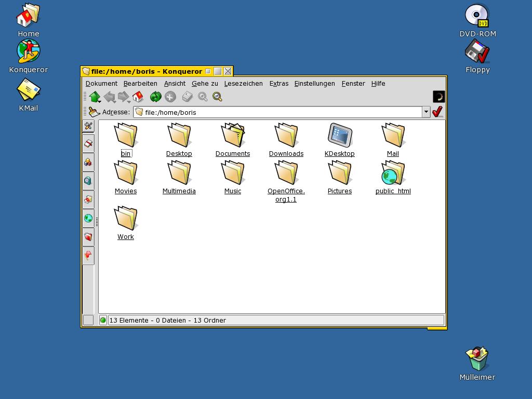Open the Hilfe menu
The height and width of the screenshot is (399, 532).
378,84
